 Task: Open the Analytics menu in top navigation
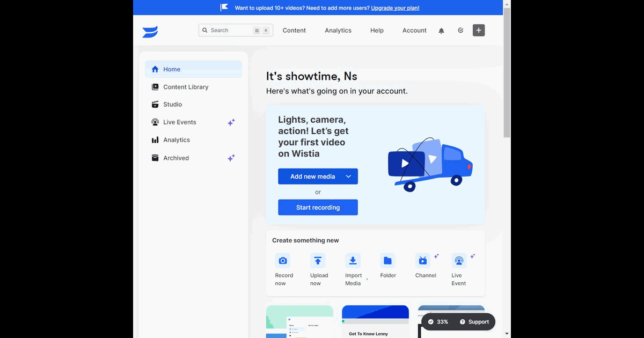(x=338, y=31)
